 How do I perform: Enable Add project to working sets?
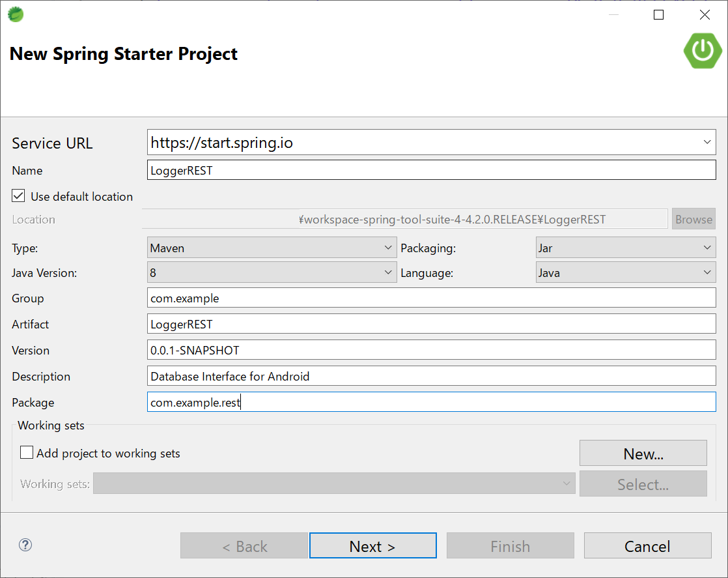[x=27, y=452]
